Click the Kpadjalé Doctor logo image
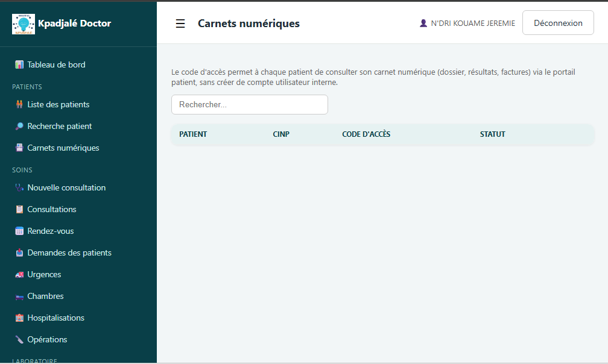Screen dimensions: 608x364 (24, 24)
